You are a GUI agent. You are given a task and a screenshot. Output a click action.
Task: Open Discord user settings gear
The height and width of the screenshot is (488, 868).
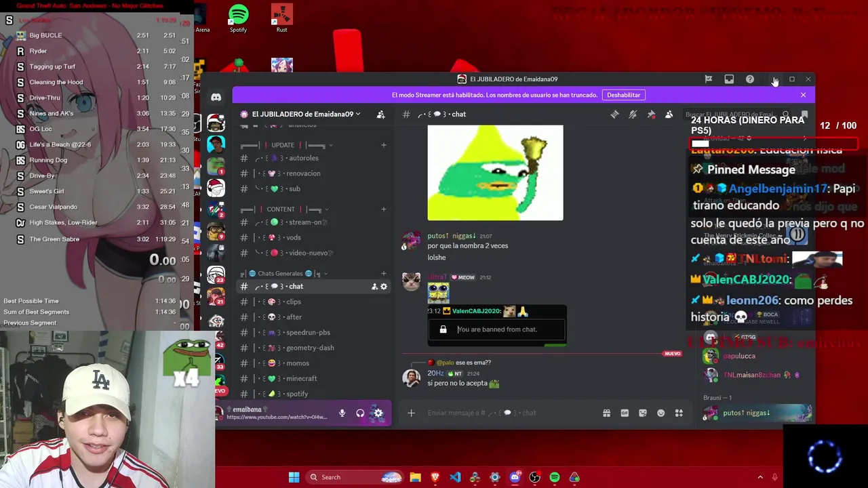click(x=378, y=413)
